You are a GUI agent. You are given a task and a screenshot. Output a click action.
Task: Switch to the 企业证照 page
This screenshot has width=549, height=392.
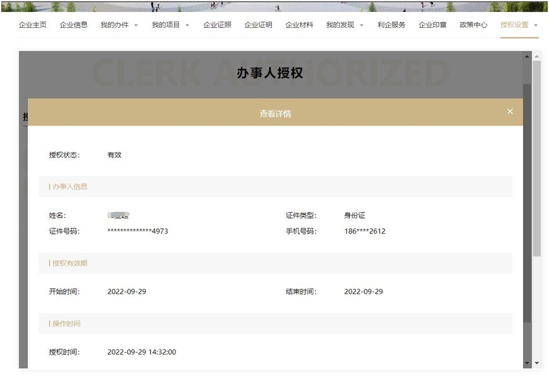tap(217, 25)
